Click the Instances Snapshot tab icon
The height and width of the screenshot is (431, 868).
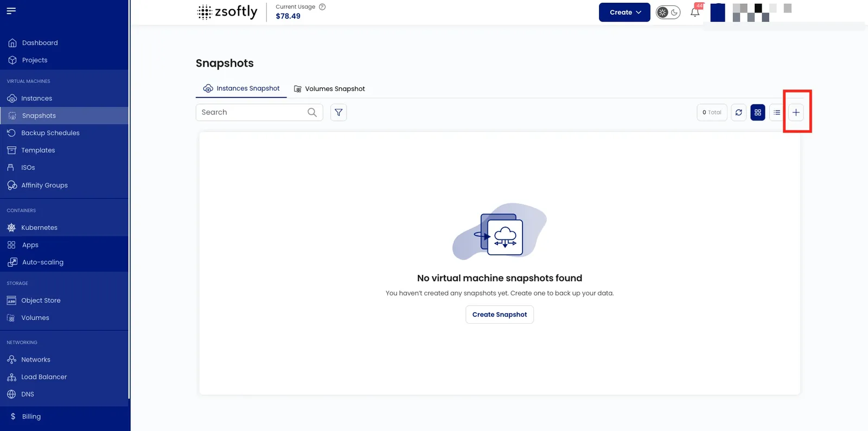click(208, 88)
